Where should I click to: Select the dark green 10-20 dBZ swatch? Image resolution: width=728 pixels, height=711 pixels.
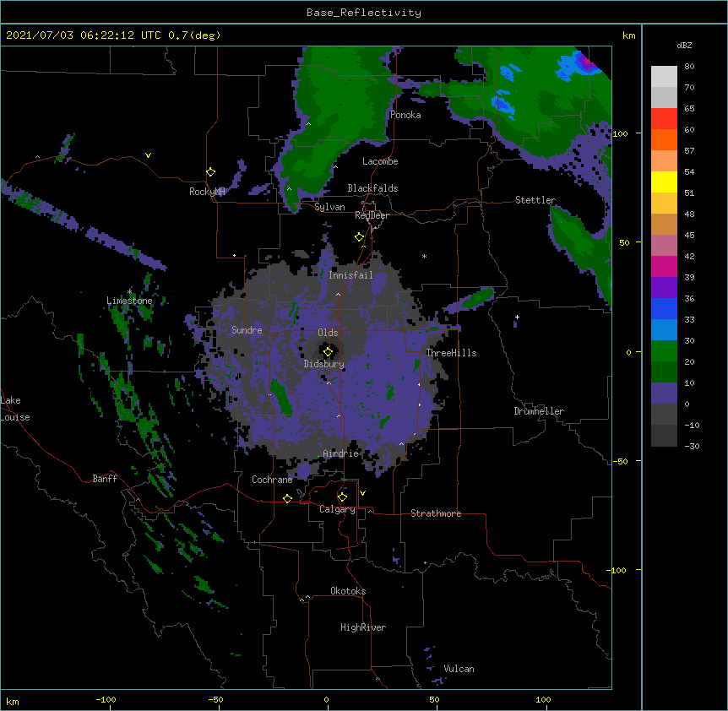pyautogui.click(x=664, y=372)
